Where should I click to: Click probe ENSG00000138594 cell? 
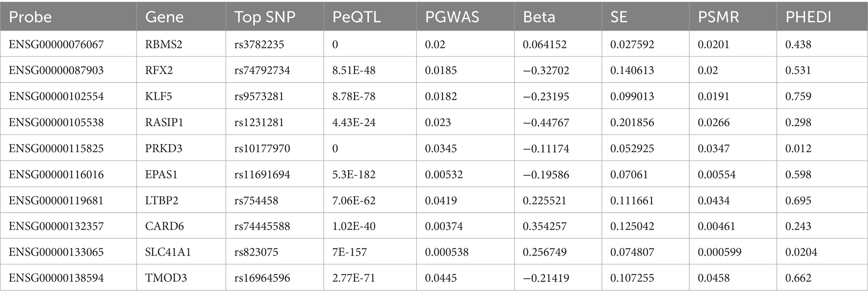[56, 278]
